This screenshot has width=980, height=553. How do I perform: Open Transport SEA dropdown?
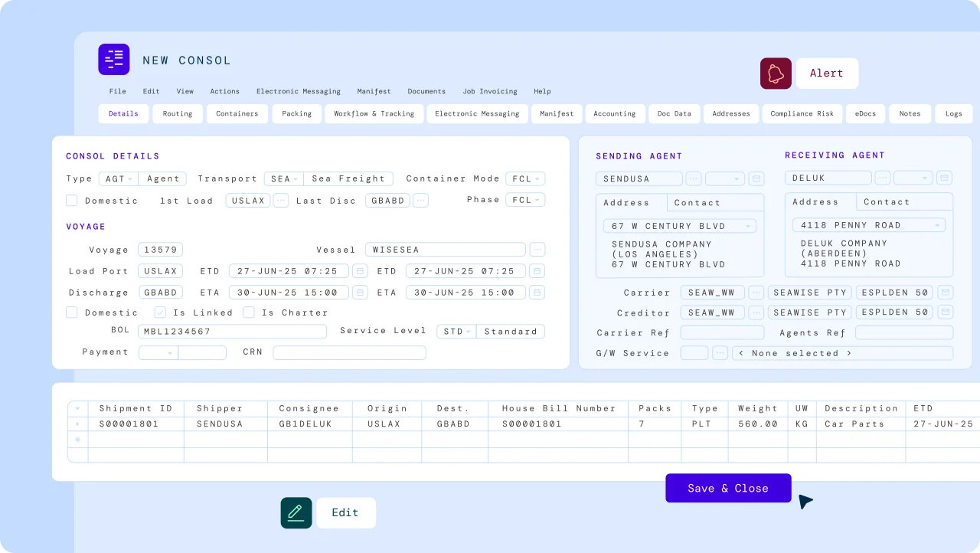[284, 178]
